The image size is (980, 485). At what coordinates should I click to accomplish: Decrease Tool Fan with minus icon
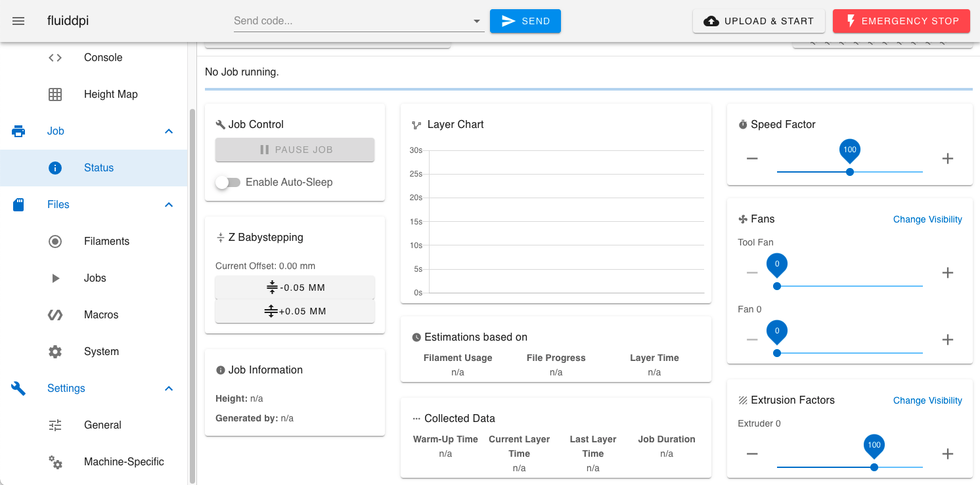(x=752, y=272)
